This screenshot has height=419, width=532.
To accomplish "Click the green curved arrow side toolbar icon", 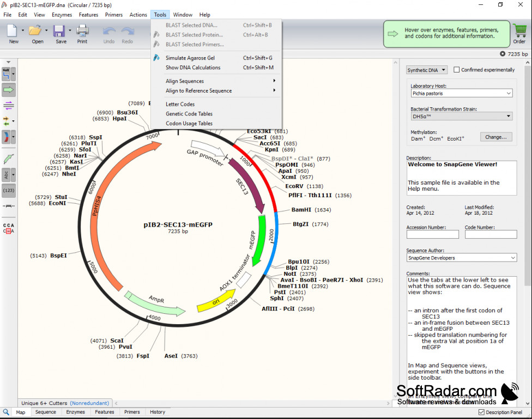I will (9, 159).
